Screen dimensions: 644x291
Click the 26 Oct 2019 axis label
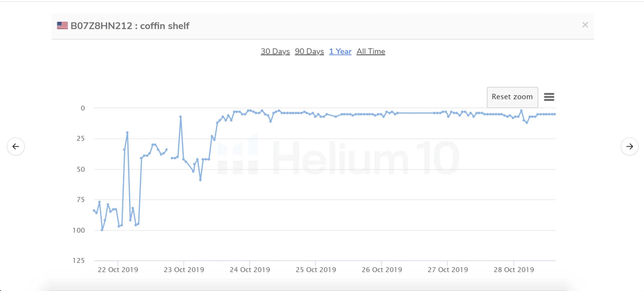click(x=382, y=270)
